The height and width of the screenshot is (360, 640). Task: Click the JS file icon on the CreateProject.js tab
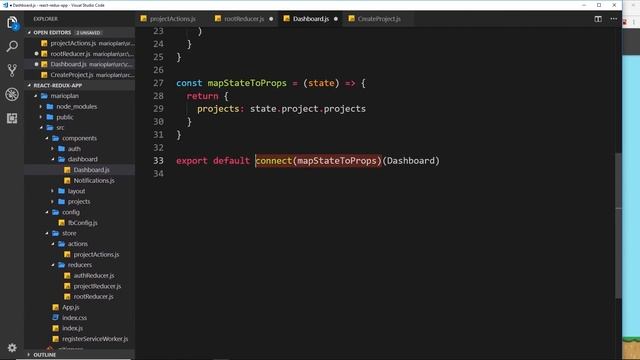[351, 19]
